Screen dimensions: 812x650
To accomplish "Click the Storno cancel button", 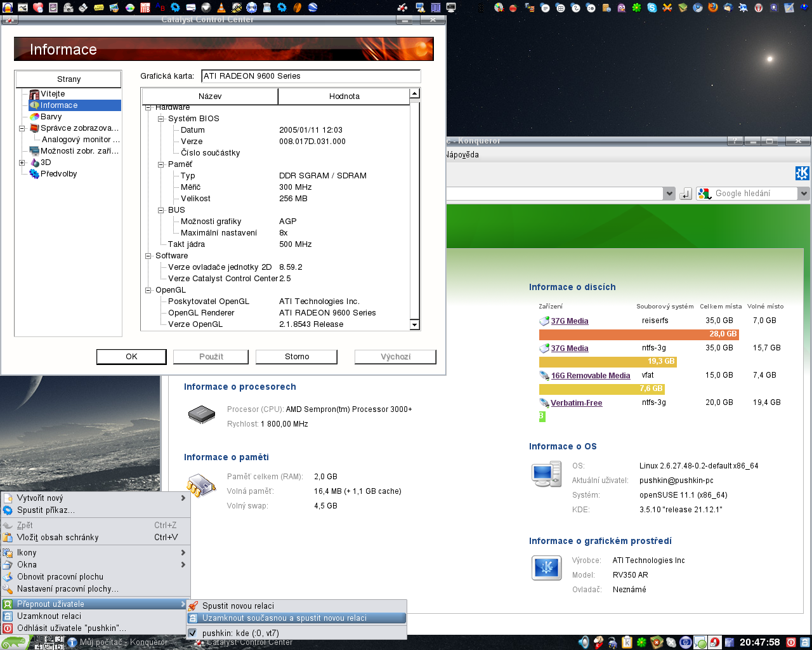I will [x=297, y=357].
